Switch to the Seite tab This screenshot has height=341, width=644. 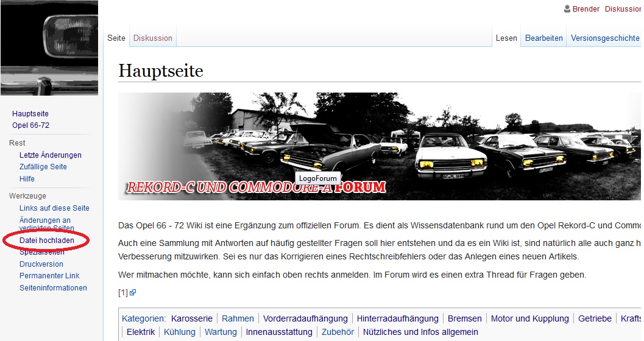(x=116, y=38)
